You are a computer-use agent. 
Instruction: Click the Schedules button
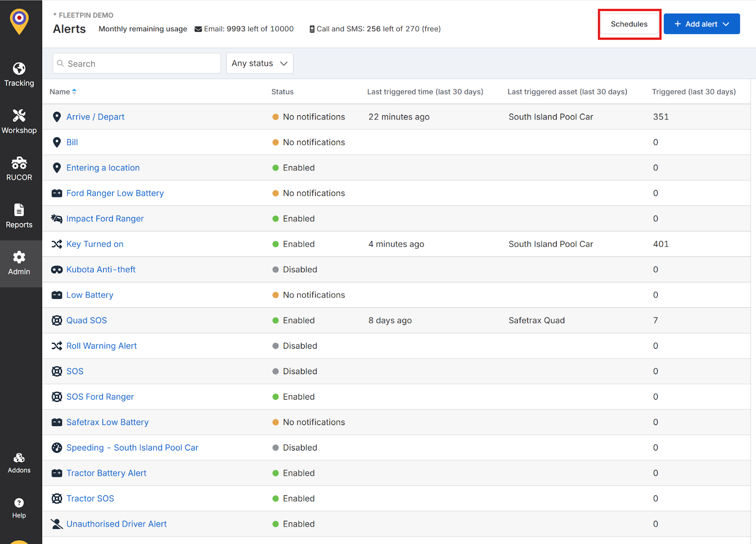[629, 24]
